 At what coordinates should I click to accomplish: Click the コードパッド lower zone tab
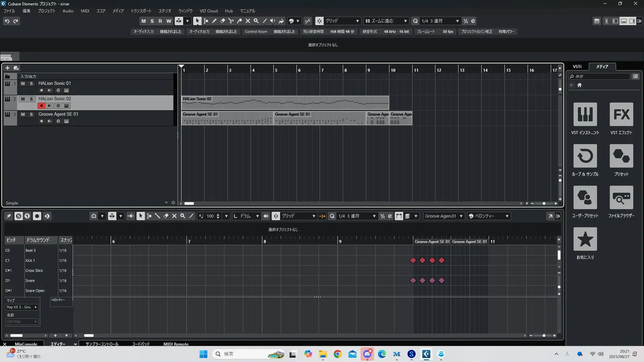click(141, 344)
